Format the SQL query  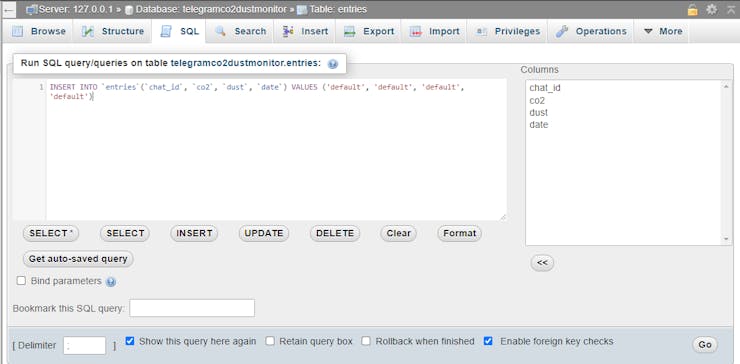pos(459,233)
